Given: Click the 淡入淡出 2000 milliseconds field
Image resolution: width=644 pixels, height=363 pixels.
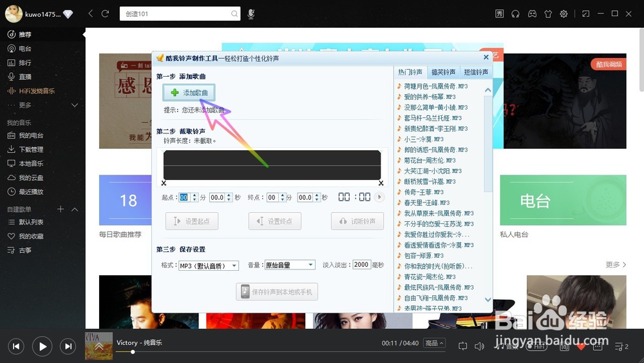Looking at the screenshot, I should (x=361, y=265).
